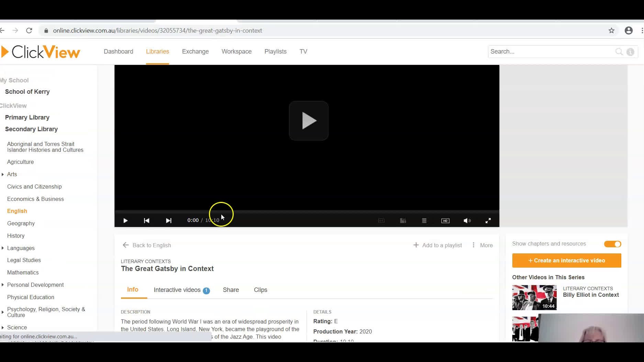Create an interactive video

click(x=566, y=260)
